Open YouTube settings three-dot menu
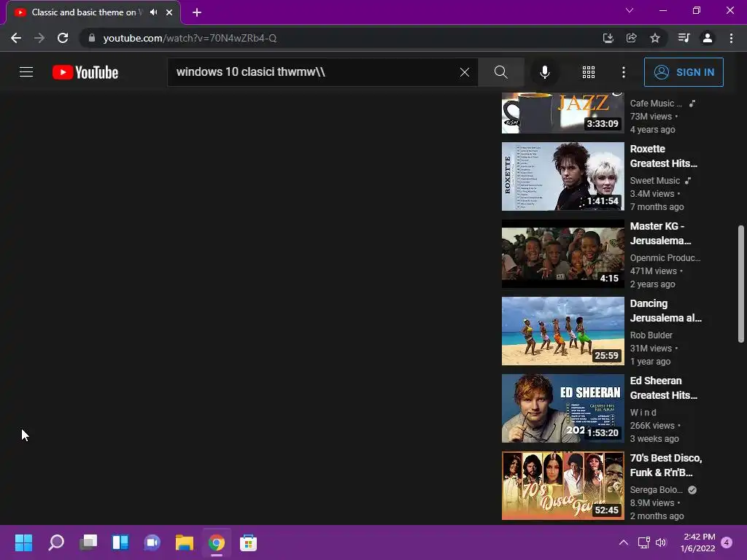 point(624,72)
